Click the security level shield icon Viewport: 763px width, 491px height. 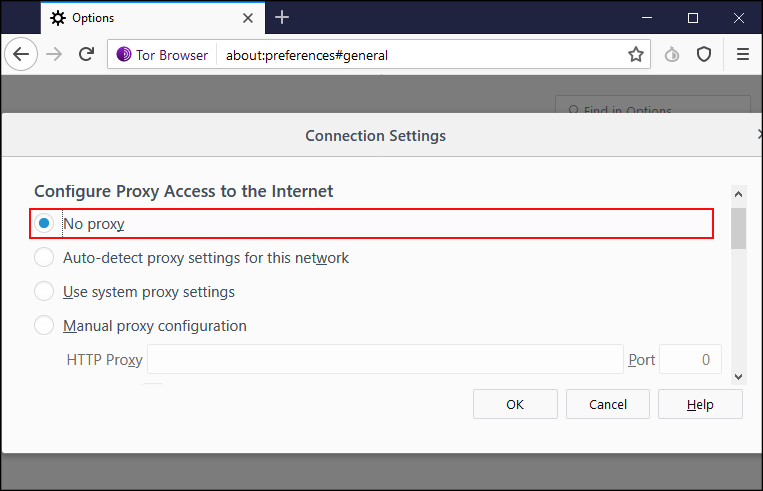click(704, 55)
